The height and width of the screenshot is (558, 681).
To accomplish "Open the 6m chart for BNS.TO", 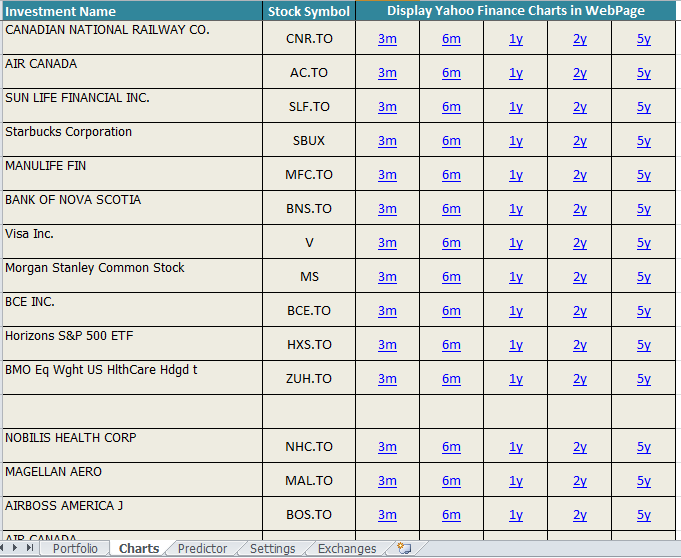I will 451,209.
